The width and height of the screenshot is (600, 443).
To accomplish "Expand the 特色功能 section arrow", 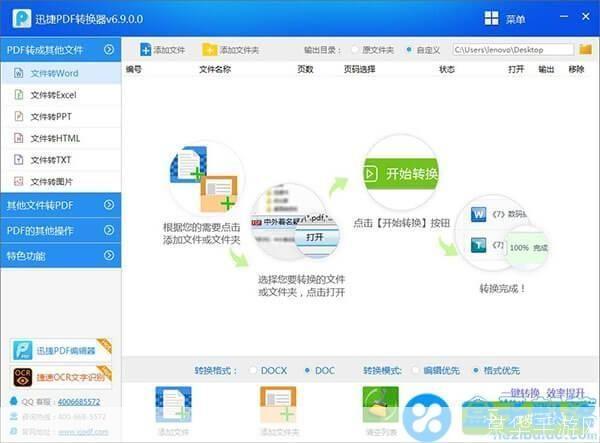I will pyautogui.click(x=109, y=255).
